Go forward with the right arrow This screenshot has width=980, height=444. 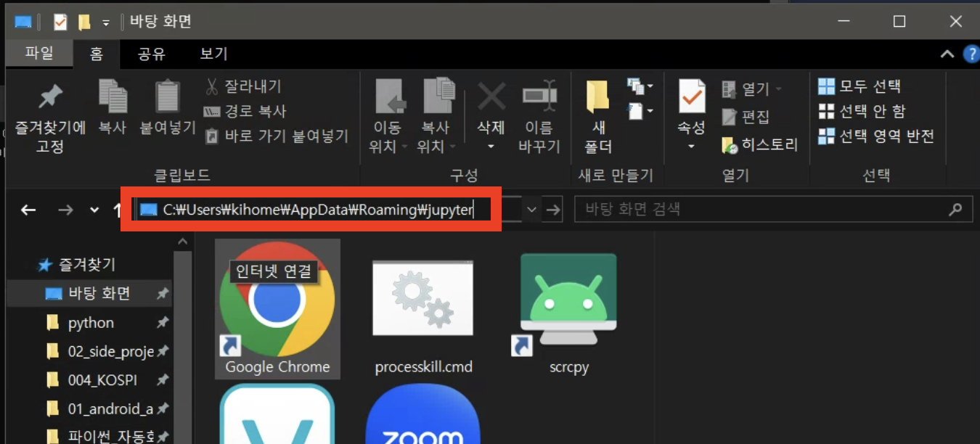click(x=65, y=210)
